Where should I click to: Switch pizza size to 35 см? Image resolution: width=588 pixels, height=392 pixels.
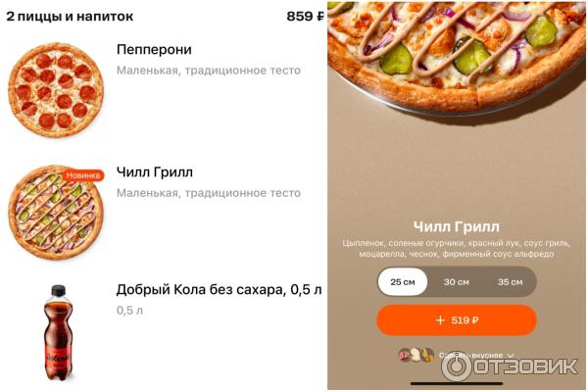coord(510,281)
